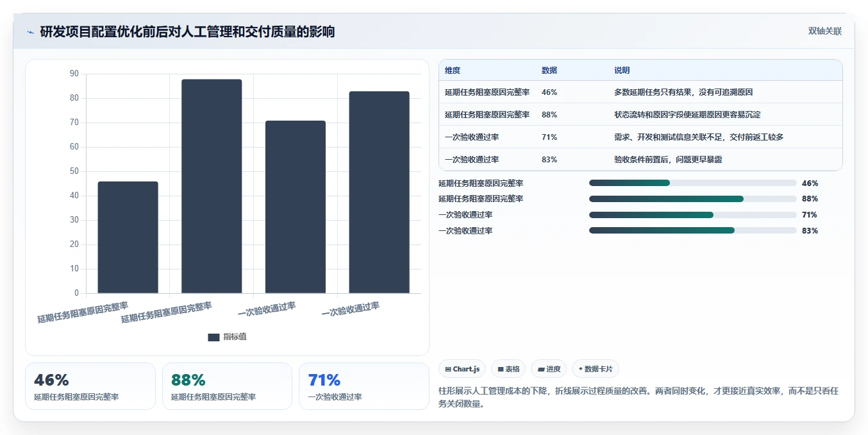Click the chart bar reaching 71
Image resolution: width=868 pixels, height=435 pixels.
click(x=296, y=207)
